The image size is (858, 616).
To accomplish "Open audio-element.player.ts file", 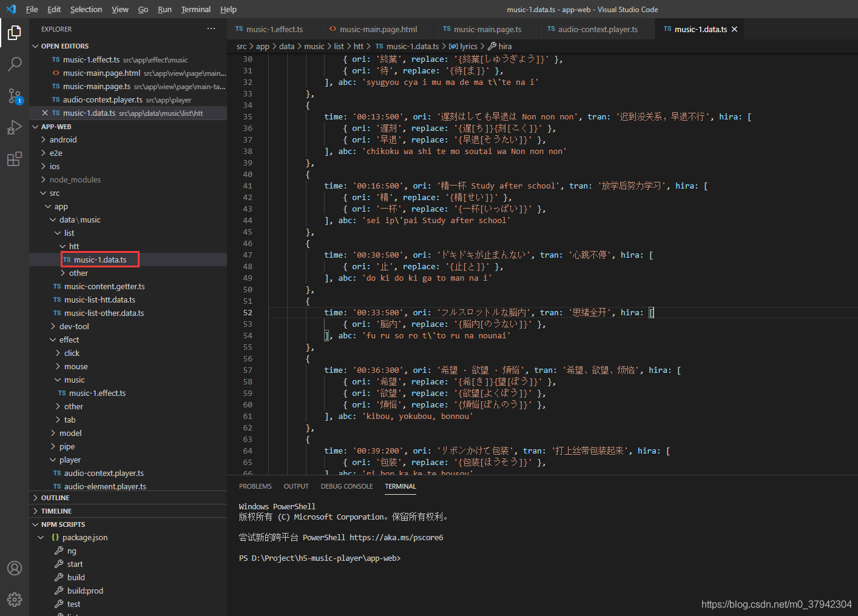I will click(x=105, y=486).
